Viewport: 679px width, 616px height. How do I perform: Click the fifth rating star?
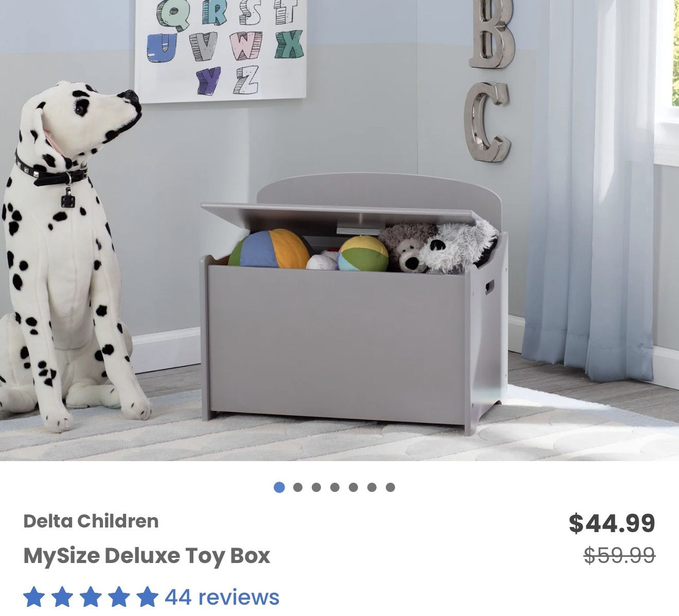[x=147, y=596]
